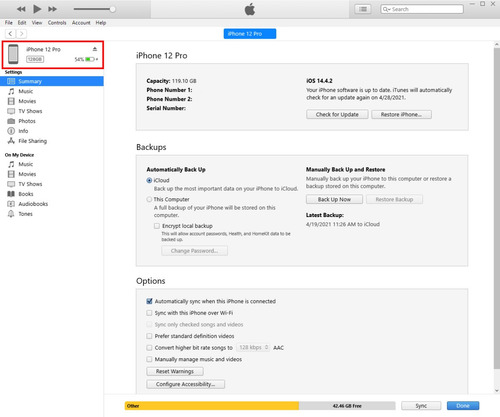Toggle Sync with this iPhone over Wi-Fi
The width and height of the screenshot is (500, 417).
[149, 313]
